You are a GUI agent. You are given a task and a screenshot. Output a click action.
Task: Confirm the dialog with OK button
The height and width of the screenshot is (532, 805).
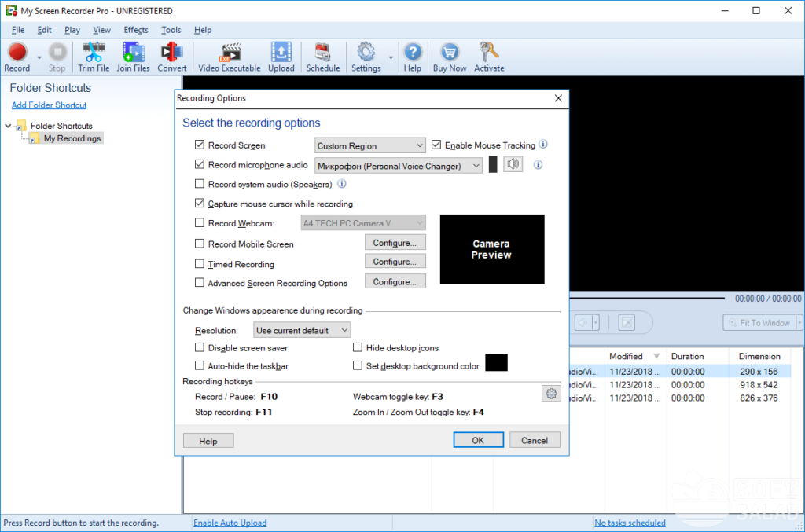[x=478, y=440]
